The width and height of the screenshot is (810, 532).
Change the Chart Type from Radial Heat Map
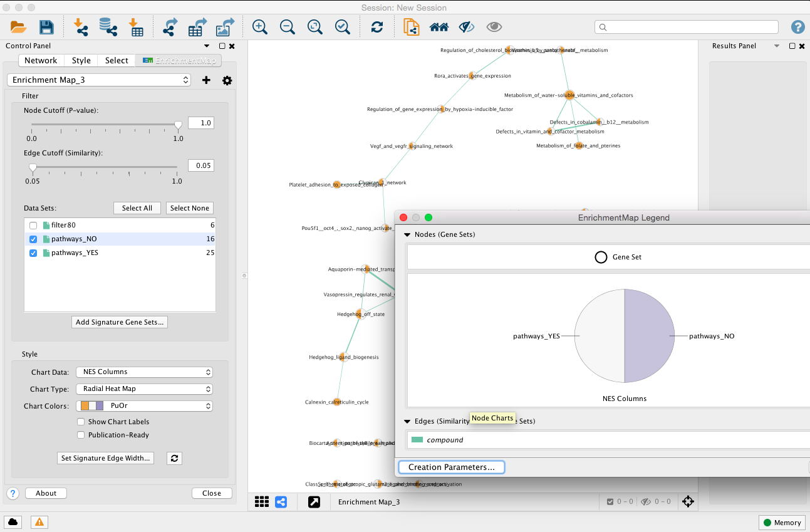pos(144,389)
